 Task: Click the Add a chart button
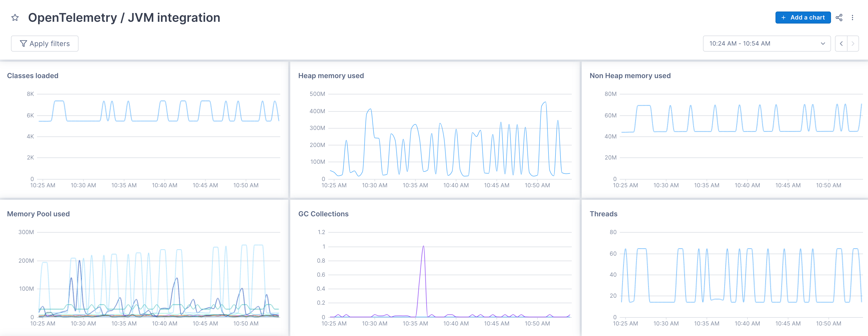click(x=803, y=18)
